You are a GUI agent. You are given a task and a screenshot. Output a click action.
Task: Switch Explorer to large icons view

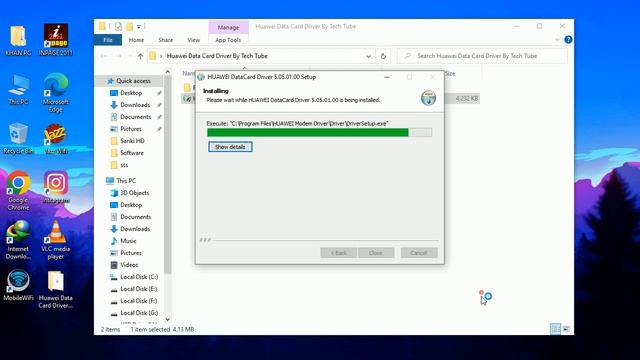pos(567,329)
